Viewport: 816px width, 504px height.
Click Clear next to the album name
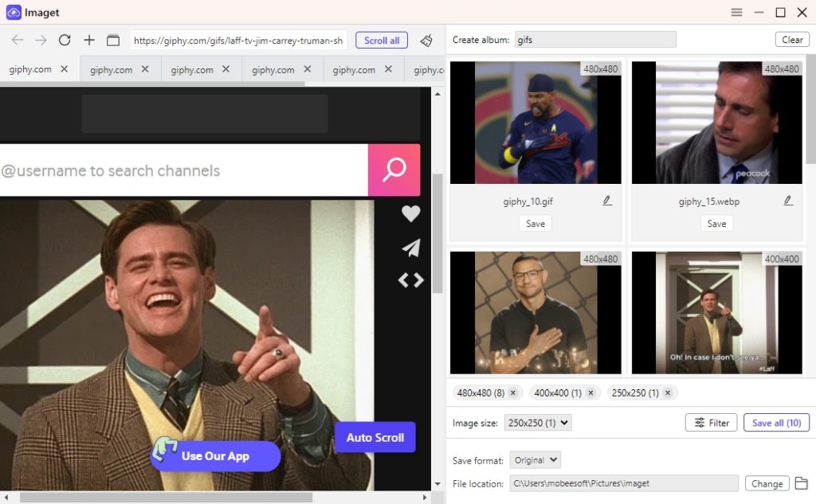pyautogui.click(x=792, y=38)
